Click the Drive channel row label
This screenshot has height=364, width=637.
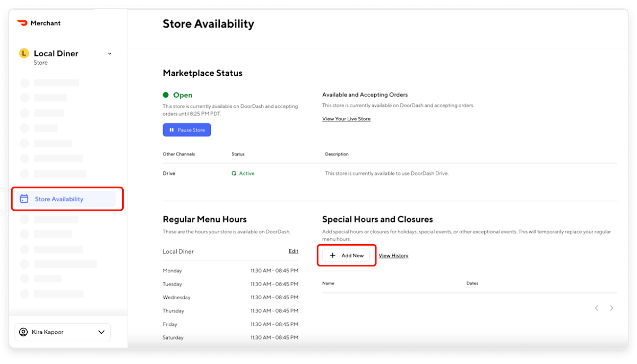click(169, 174)
